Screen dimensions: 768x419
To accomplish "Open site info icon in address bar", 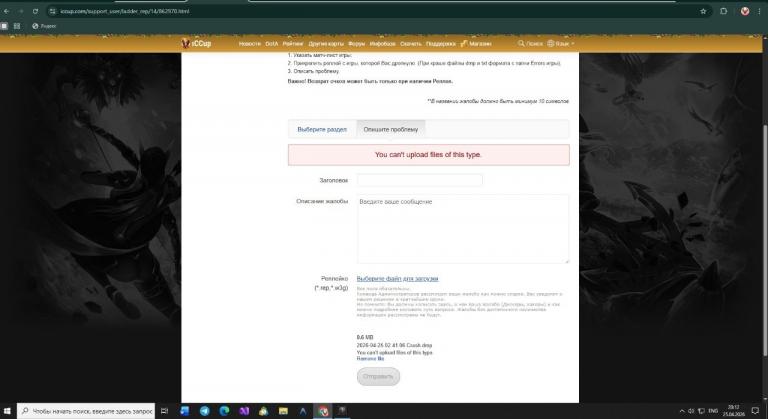I will coord(52,11).
